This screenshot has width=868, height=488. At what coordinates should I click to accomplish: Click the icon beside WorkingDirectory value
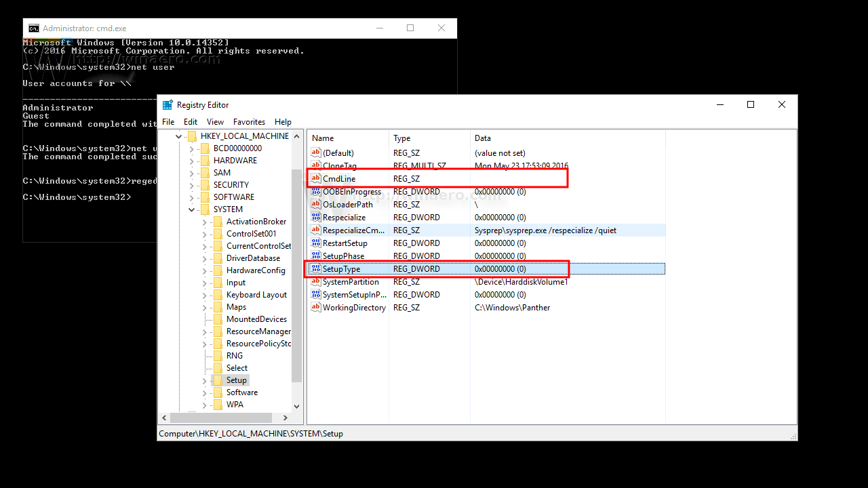[315, 307]
